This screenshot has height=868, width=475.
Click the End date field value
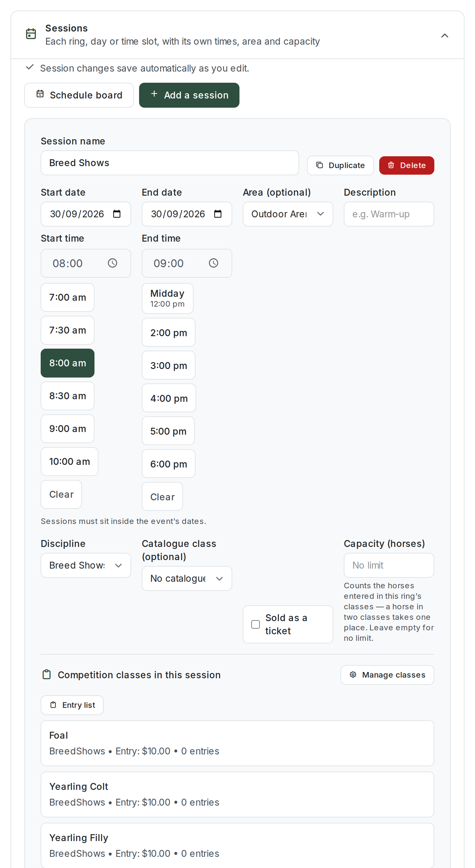[x=178, y=214]
